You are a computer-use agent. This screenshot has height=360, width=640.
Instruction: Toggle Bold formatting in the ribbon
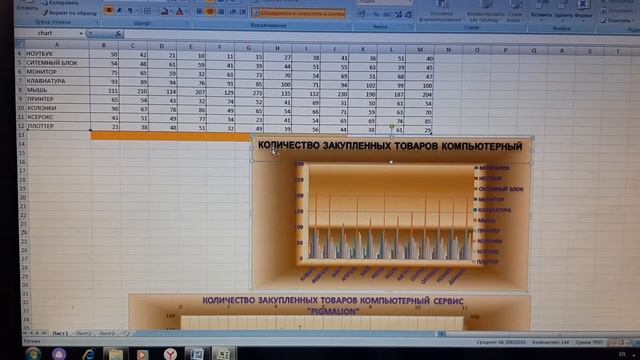(109, 11)
